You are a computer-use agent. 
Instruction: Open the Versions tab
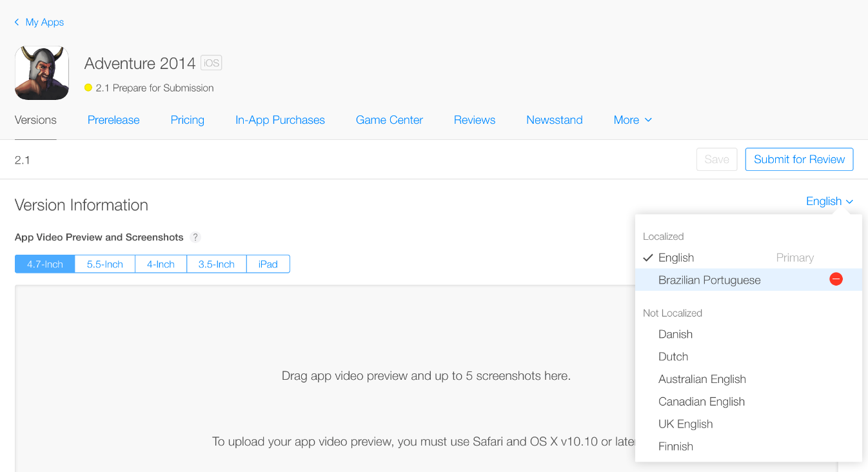pyautogui.click(x=35, y=120)
